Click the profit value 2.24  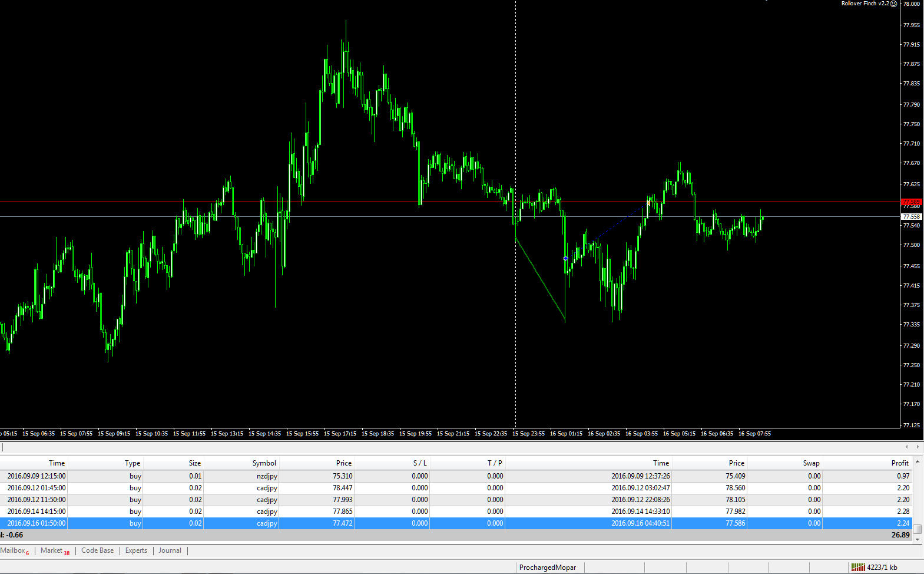click(x=903, y=523)
